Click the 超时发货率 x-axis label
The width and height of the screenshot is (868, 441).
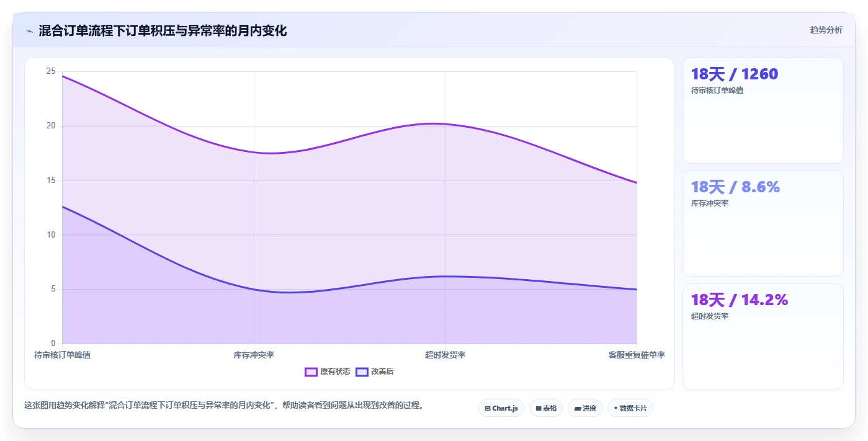click(x=445, y=355)
